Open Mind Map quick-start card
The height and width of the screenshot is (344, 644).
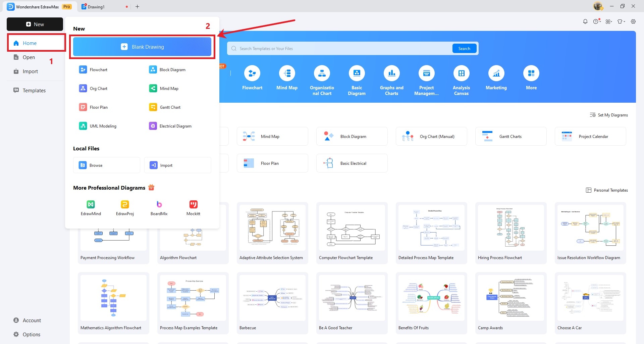(x=272, y=136)
